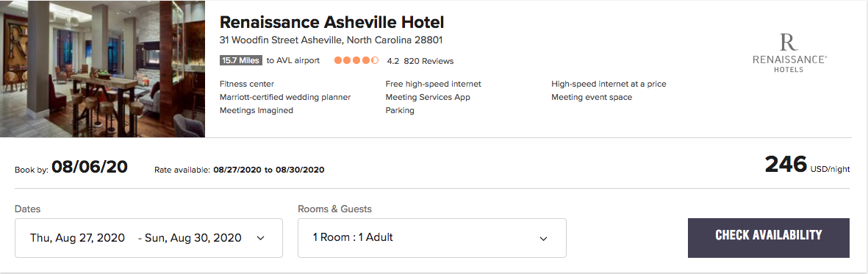Open the 1 Room : 1 Adult selector
The height and width of the screenshot is (274, 868).
(x=431, y=238)
